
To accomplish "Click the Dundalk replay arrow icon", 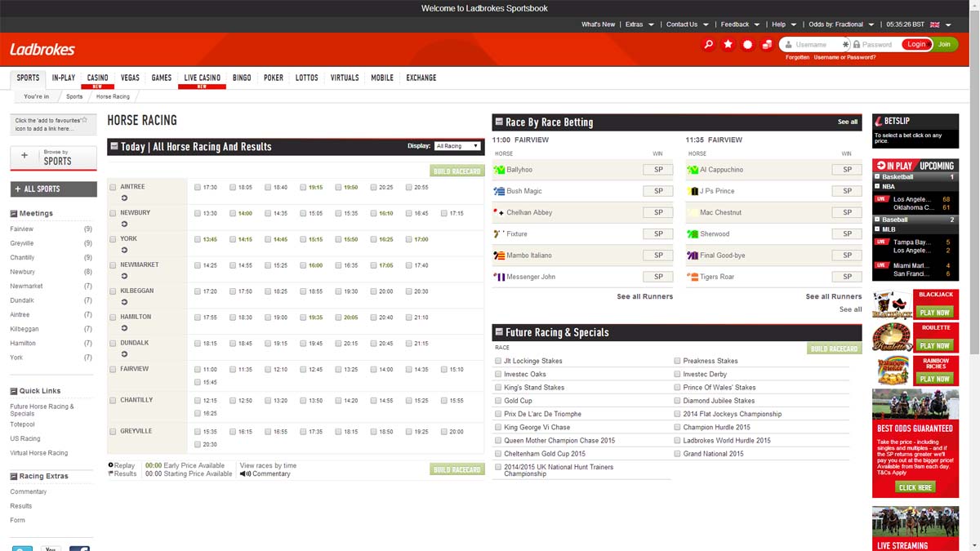I will tap(124, 354).
